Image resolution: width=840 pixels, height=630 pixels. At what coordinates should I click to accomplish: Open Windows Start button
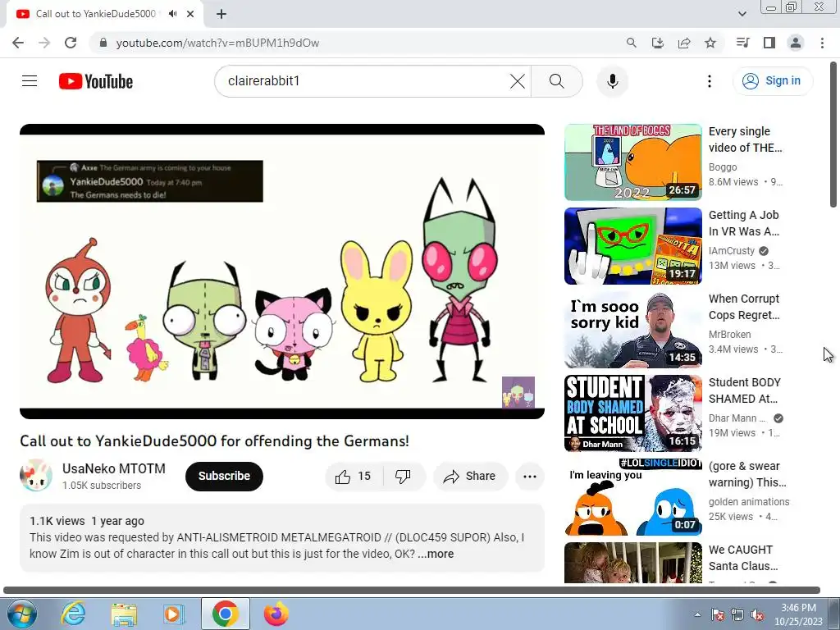coord(21,614)
